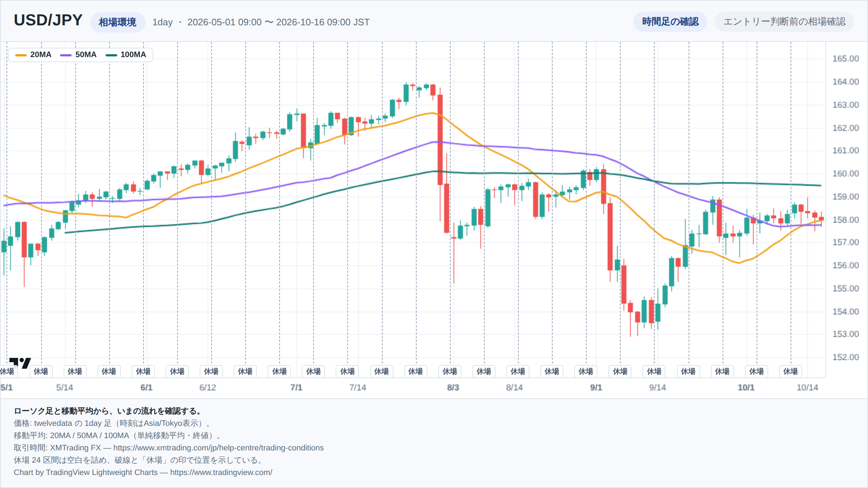Click the エントリー判断前の相場確認 pill
Image resolution: width=868 pixels, height=488 pixels.
tap(784, 22)
